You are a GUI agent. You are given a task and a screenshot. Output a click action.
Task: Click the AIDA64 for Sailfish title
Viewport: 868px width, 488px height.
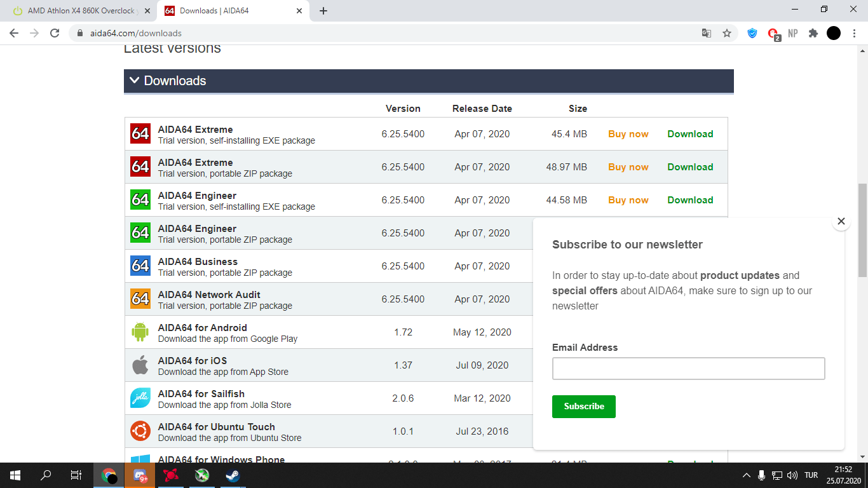[x=201, y=394]
